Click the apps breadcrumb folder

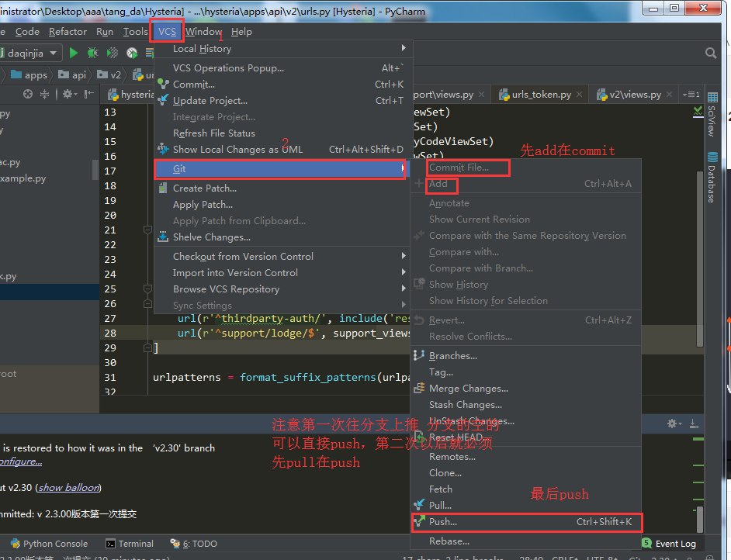tap(29, 75)
